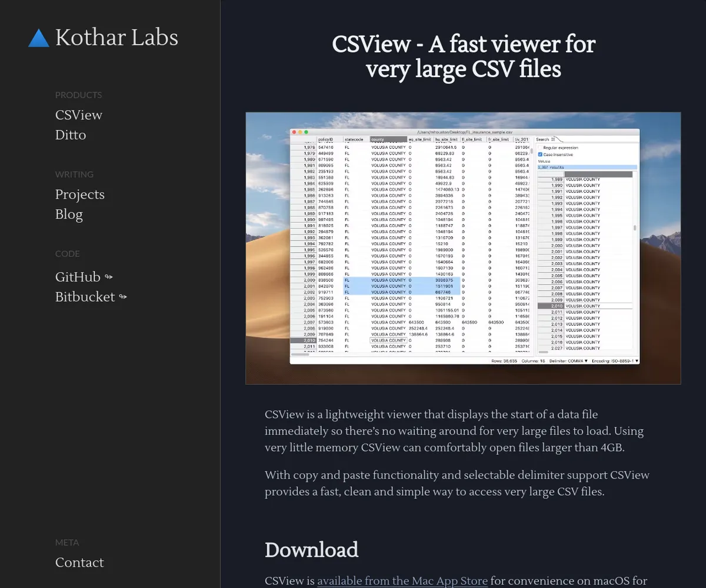Go to the Ditto product page
Viewport: 706px width, 588px height.
[x=71, y=135]
